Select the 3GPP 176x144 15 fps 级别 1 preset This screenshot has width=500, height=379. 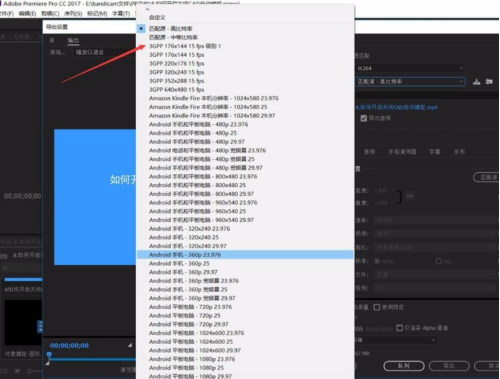pyautogui.click(x=245, y=46)
